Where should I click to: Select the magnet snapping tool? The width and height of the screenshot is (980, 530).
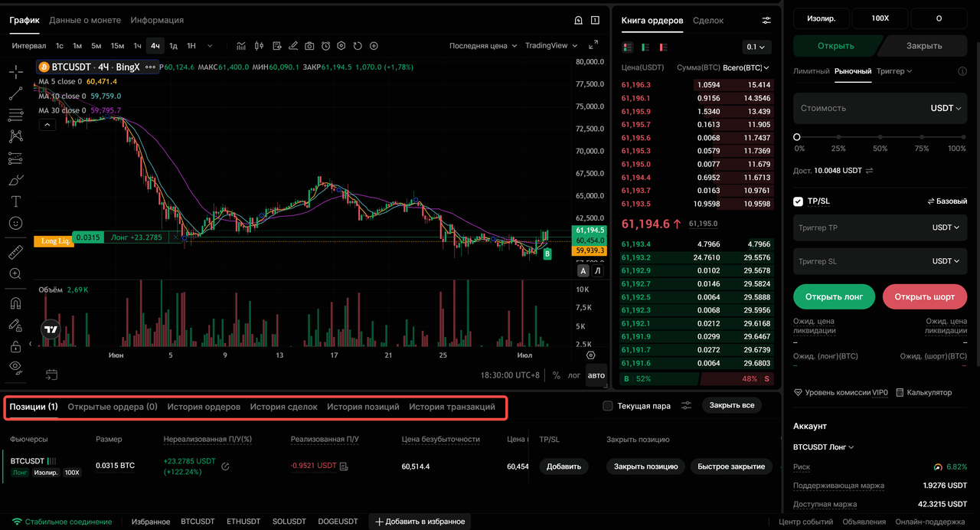[x=16, y=303]
